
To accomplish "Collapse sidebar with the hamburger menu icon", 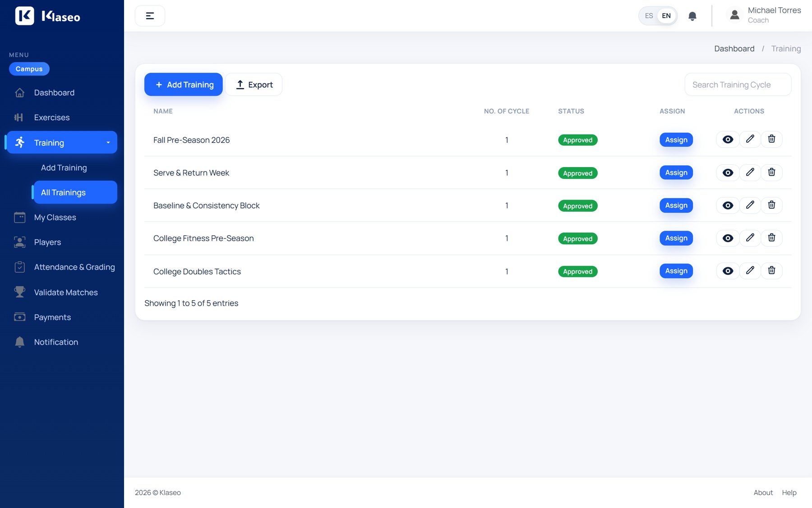I will coord(150,16).
